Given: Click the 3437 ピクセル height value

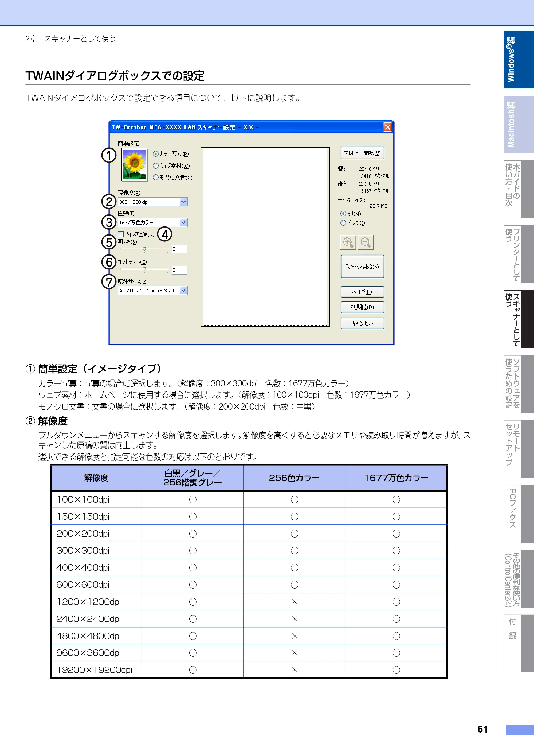Looking at the screenshot, I should point(375,191).
